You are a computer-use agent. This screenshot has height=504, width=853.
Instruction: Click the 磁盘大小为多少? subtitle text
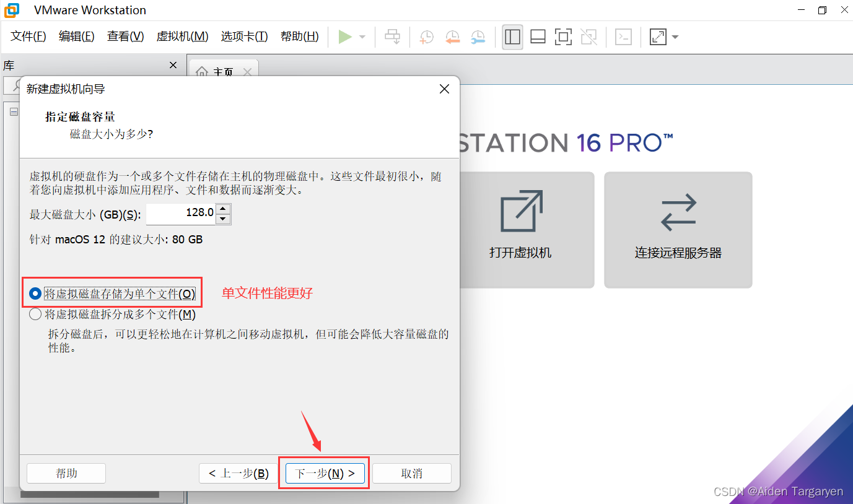pos(111,134)
